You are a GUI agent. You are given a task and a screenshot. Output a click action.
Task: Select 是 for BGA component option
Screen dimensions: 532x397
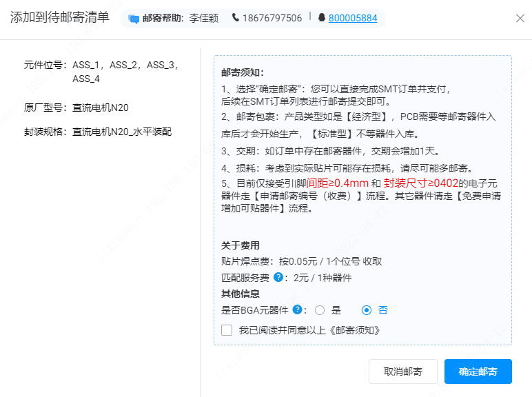click(320, 310)
